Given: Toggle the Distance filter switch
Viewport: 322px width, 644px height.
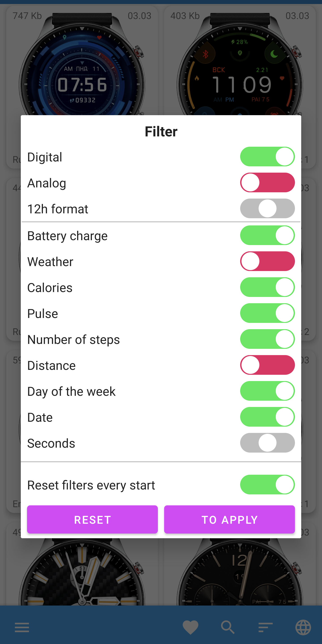Looking at the screenshot, I should (267, 365).
